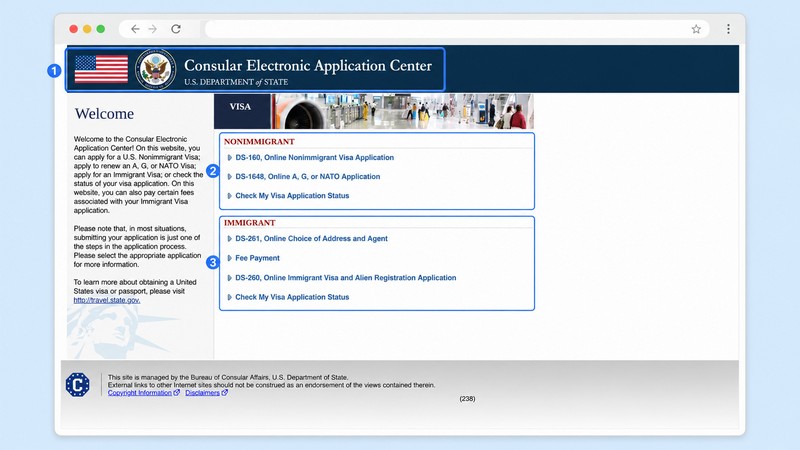Click the browser back arrow

[135, 29]
